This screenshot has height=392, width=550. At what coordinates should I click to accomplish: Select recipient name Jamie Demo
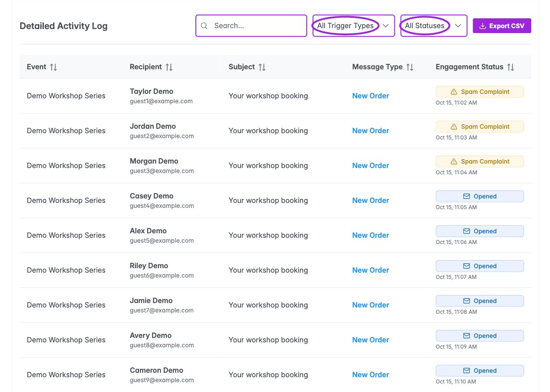[151, 300]
